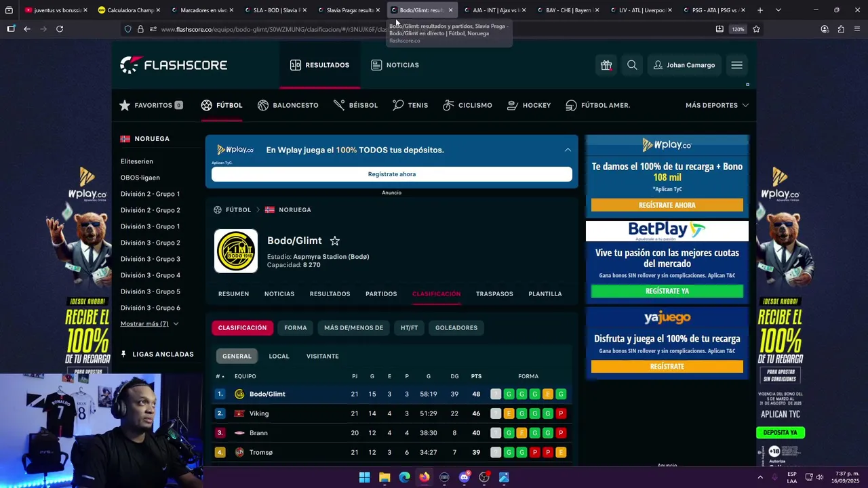This screenshot has height=488, width=868.
Task: Switch to the Más de/menos de pill
Action: coord(353,328)
